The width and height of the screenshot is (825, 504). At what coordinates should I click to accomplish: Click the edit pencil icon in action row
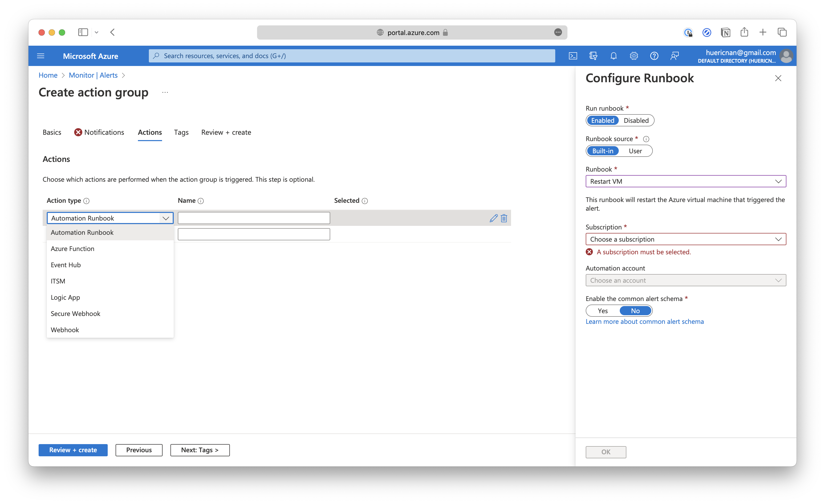click(x=493, y=219)
